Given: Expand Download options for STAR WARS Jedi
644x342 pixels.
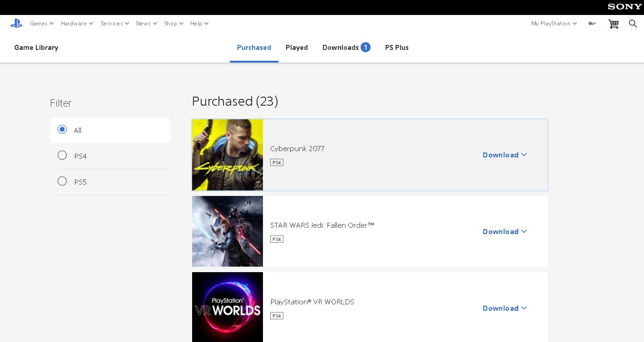Looking at the screenshot, I should pos(505,232).
